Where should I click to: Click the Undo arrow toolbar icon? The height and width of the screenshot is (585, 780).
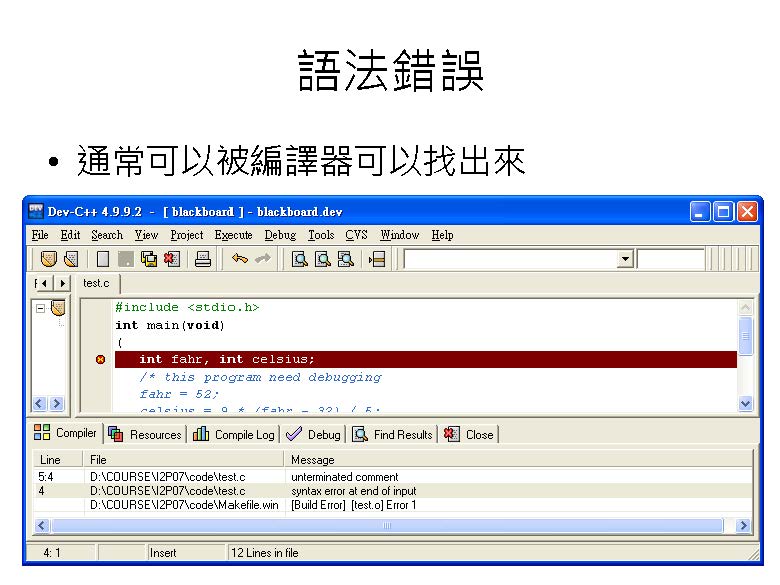(240, 260)
